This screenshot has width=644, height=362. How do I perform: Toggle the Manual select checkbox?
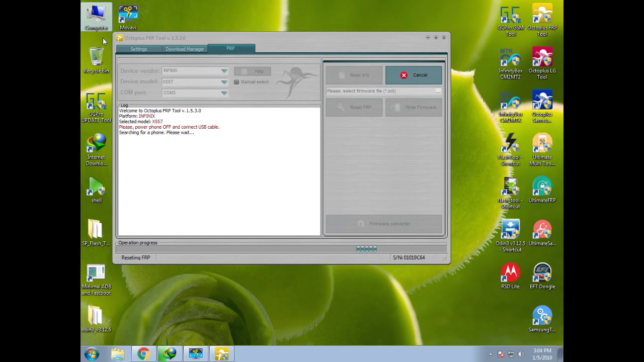pos(236,82)
